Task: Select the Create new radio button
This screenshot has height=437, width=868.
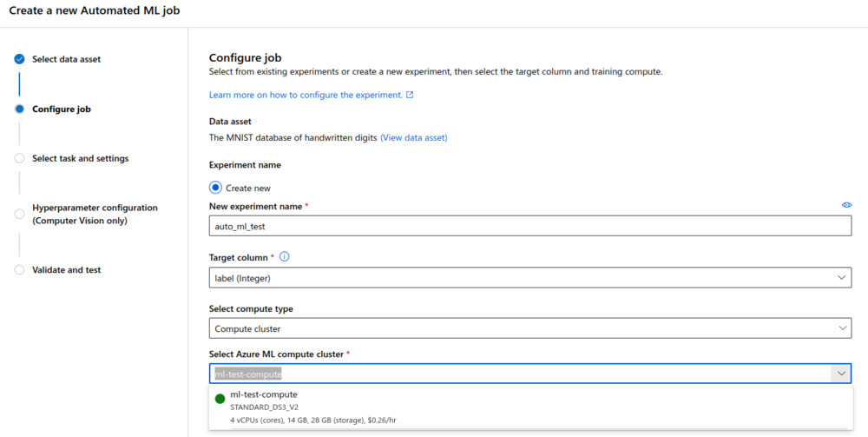Action: (x=216, y=188)
